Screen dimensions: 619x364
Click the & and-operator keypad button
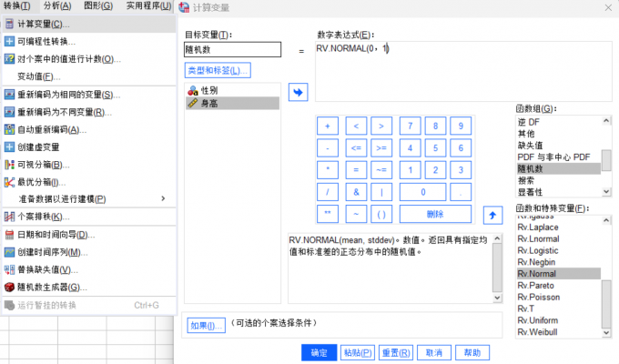(356, 192)
